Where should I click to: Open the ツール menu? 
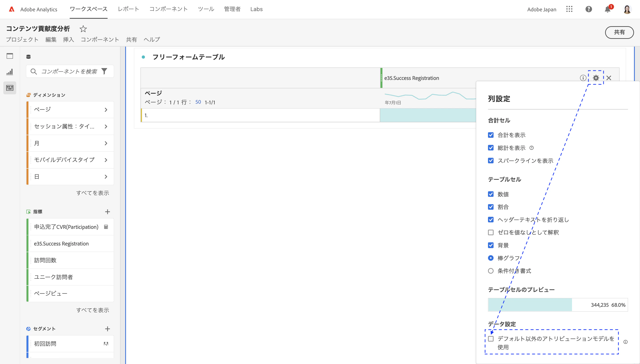tap(206, 9)
